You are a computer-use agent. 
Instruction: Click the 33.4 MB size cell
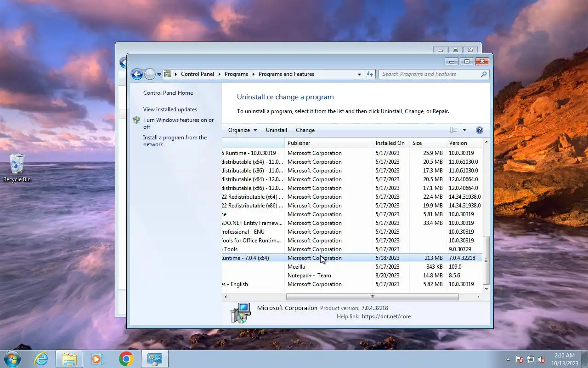[x=432, y=223]
